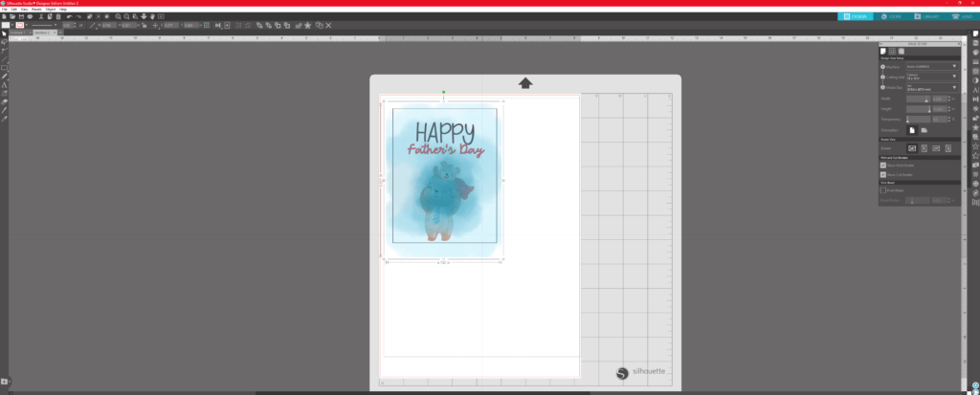Open the folder icon to open file
The width and height of the screenshot is (980, 395).
pyautogui.click(x=12, y=16)
